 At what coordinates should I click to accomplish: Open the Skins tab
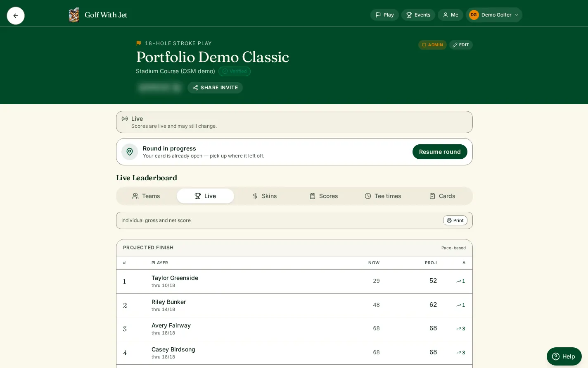(x=265, y=196)
